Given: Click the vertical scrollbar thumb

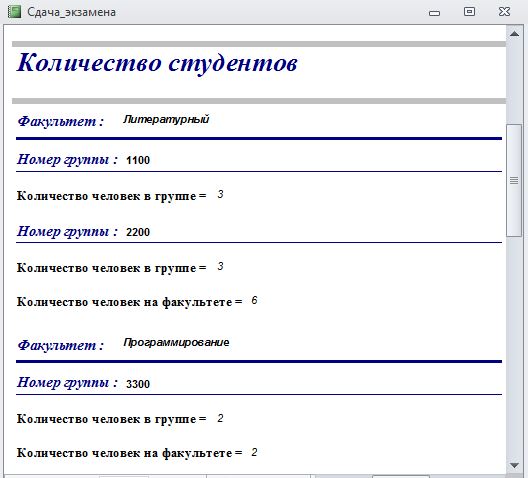Looking at the screenshot, I should (514, 180).
